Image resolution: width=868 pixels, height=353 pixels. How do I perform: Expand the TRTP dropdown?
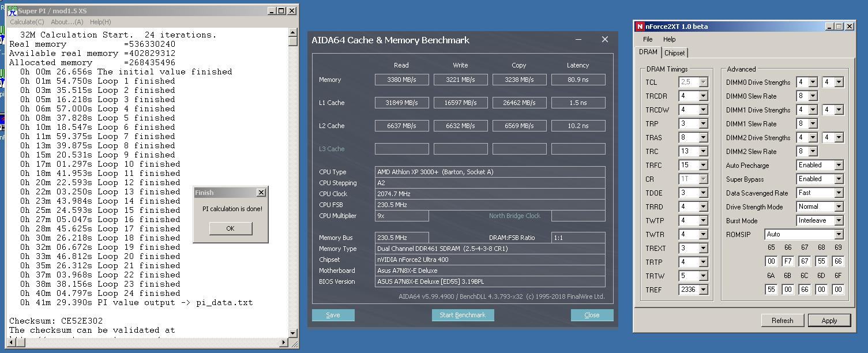(x=703, y=262)
